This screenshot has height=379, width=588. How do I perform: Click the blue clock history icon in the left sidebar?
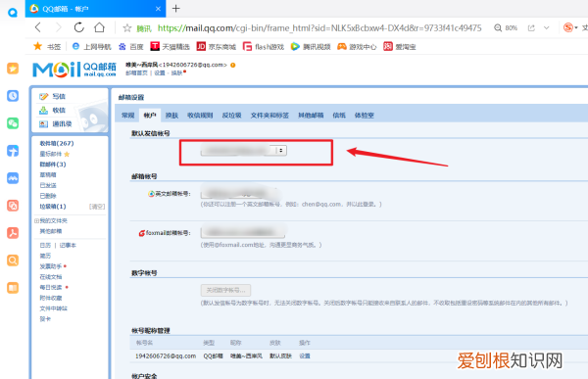click(13, 96)
